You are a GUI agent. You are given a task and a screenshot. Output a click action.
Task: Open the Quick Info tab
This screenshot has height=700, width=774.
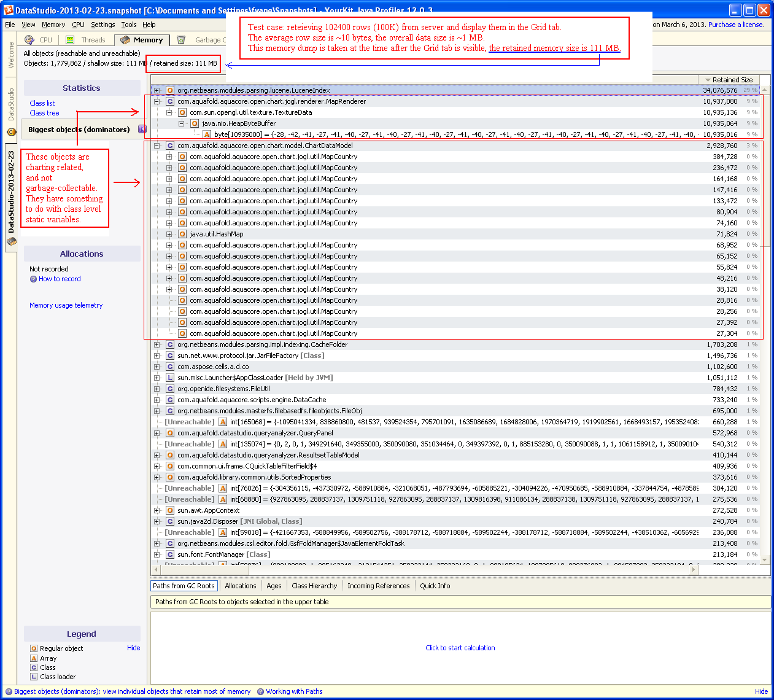(435, 586)
